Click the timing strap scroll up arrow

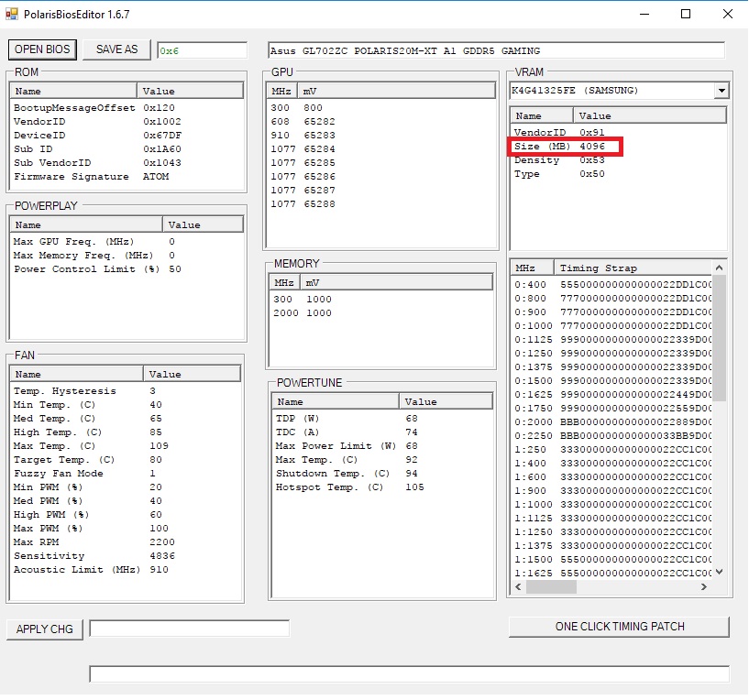719,268
